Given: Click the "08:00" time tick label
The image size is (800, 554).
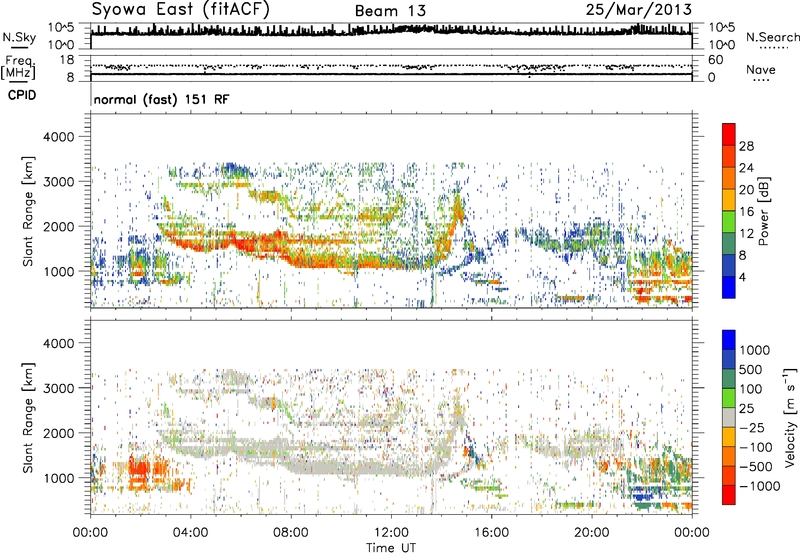Looking at the screenshot, I should point(291,533).
